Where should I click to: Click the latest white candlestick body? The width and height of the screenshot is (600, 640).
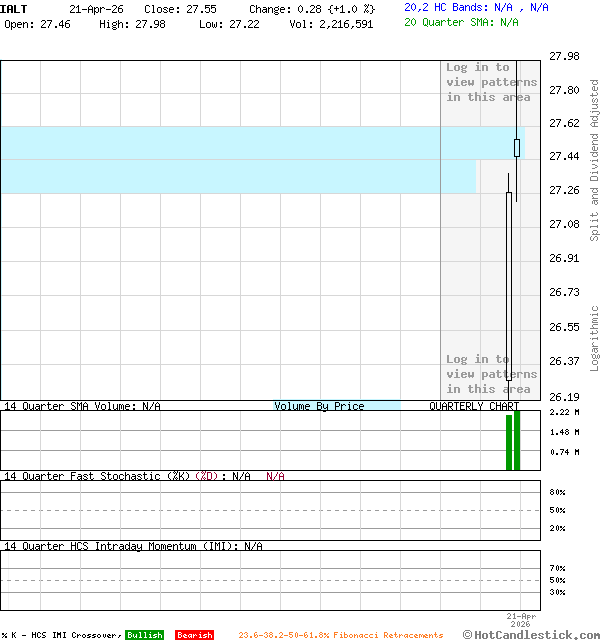517,148
